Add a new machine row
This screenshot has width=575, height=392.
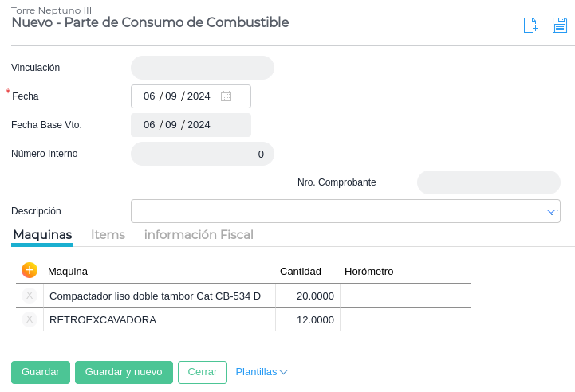[x=30, y=270]
